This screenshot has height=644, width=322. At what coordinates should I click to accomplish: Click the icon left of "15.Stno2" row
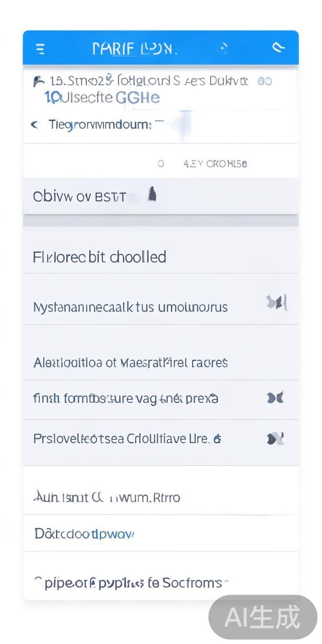(38, 81)
